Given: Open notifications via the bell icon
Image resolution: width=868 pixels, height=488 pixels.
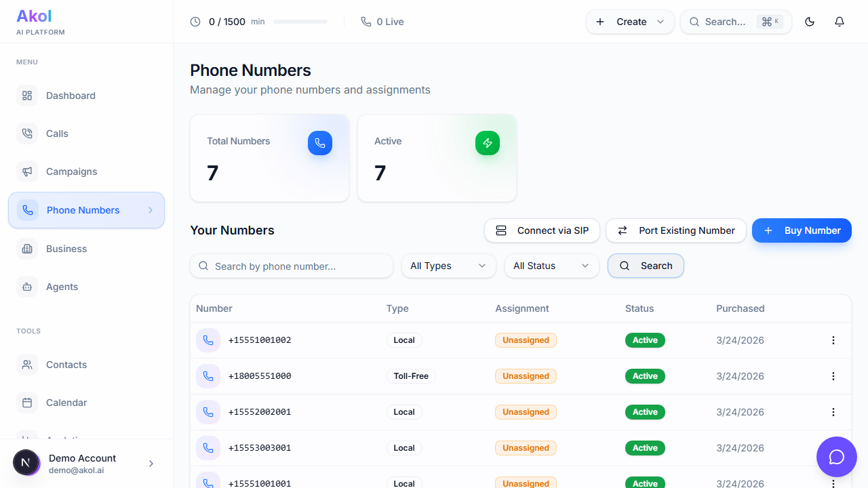Looking at the screenshot, I should (x=839, y=22).
